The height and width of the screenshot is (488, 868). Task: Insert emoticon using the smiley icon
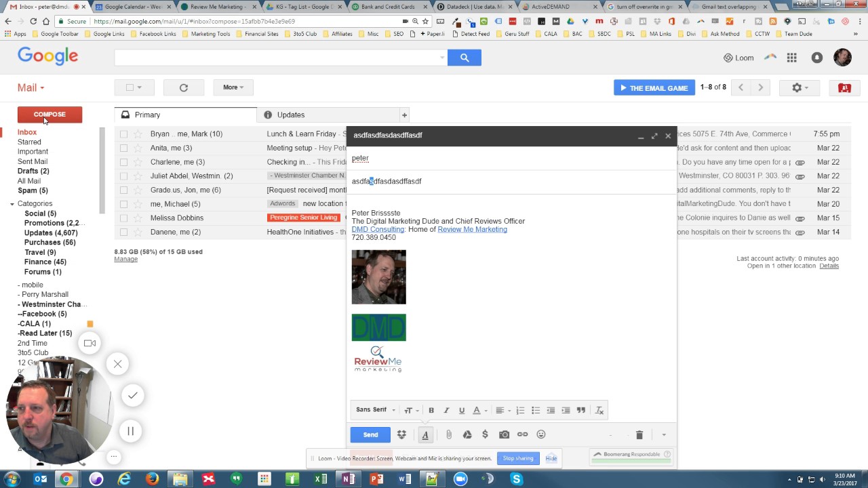click(x=541, y=434)
